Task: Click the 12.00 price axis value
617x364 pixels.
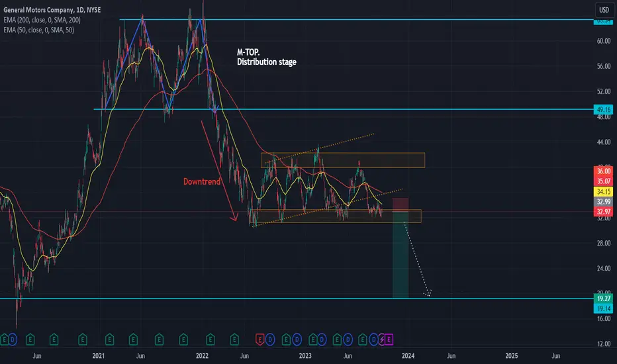Action: pyautogui.click(x=603, y=344)
